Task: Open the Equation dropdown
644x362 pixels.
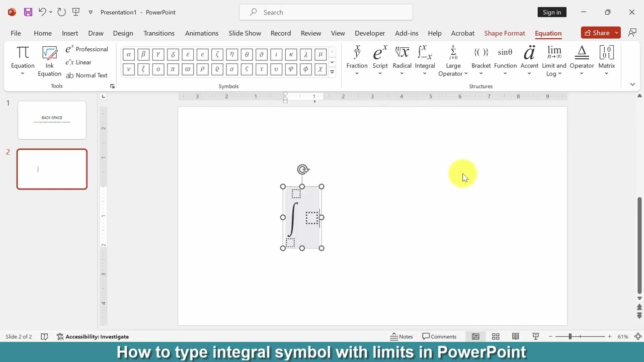Action: click(23, 61)
